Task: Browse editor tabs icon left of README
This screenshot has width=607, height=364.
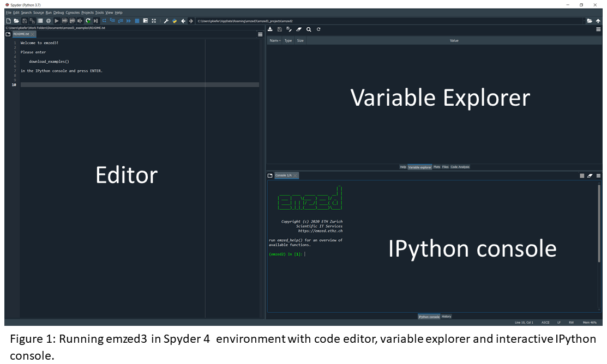Action: click(8, 34)
